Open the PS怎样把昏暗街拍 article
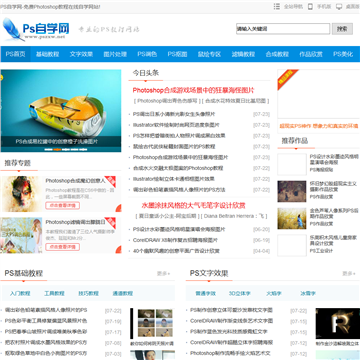Viewport: 360px width, 360px height. tap(179, 136)
